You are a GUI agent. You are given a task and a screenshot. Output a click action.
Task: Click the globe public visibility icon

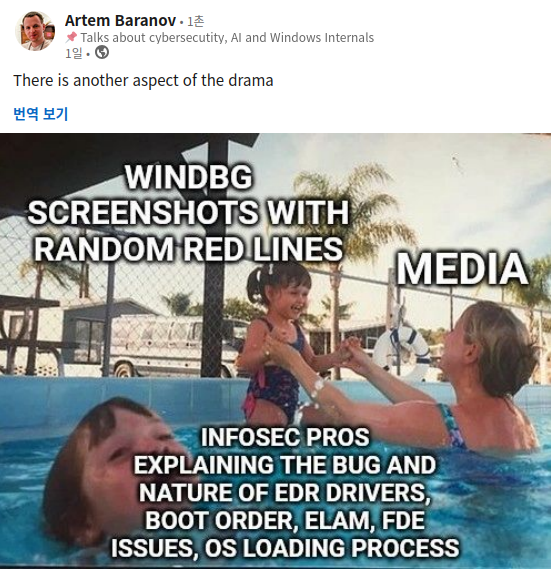(102, 53)
